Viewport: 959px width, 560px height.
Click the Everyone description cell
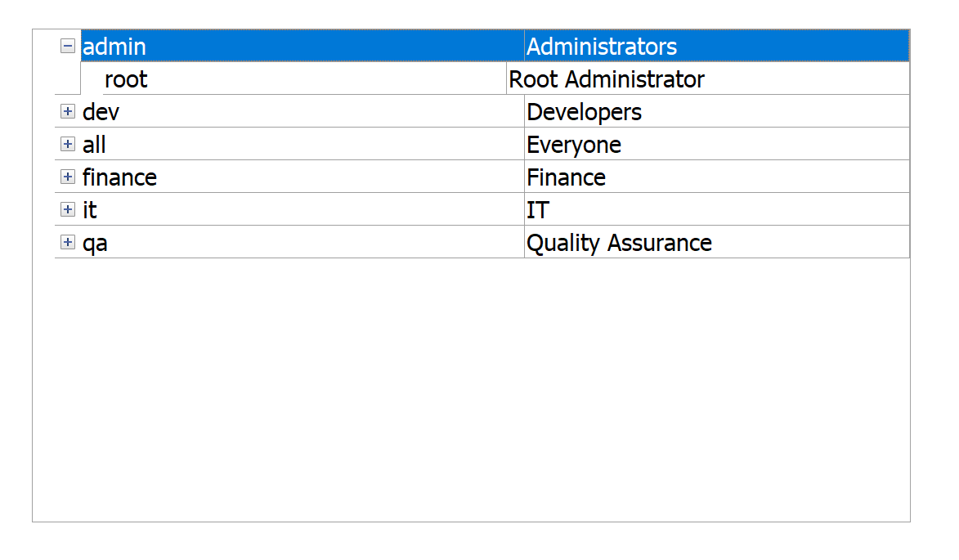click(x=574, y=145)
